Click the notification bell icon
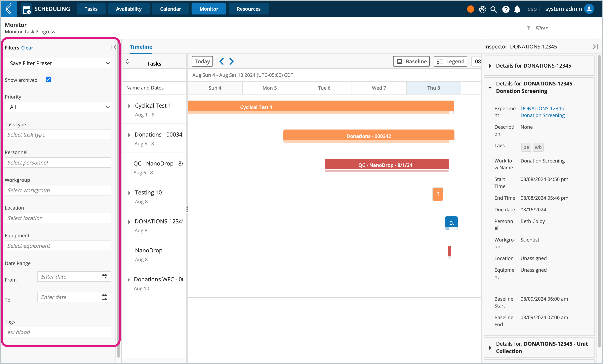 pyautogui.click(x=517, y=8)
